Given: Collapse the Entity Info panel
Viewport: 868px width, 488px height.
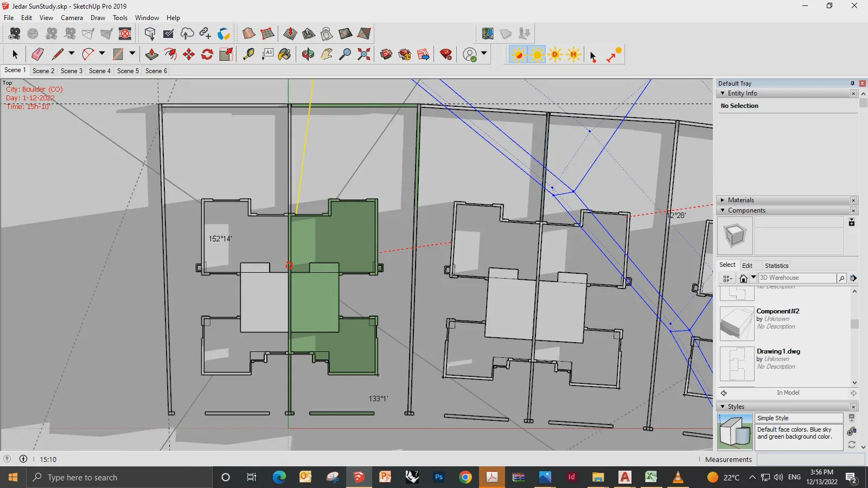Looking at the screenshot, I should tap(723, 93).
